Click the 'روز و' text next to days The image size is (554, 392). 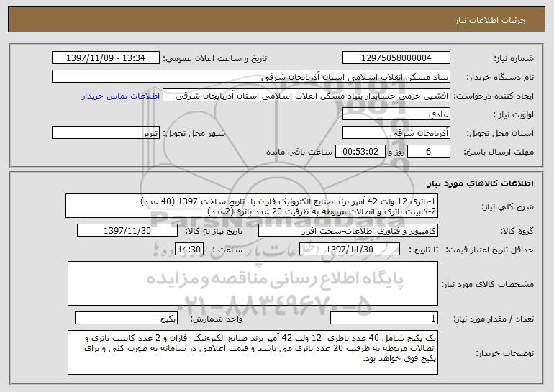coord(396,152)
